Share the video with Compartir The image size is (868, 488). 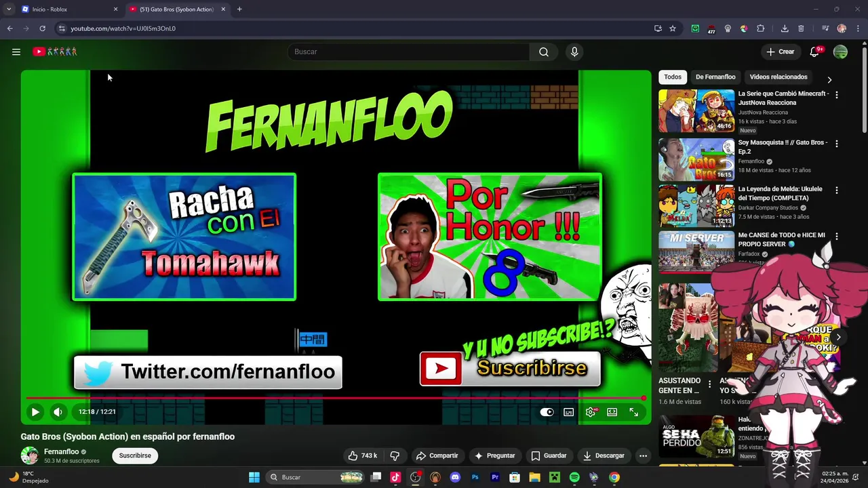click(437, 455)
